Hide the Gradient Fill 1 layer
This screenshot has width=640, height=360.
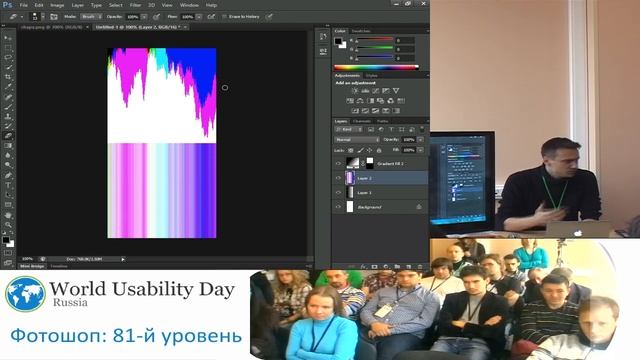338,163
